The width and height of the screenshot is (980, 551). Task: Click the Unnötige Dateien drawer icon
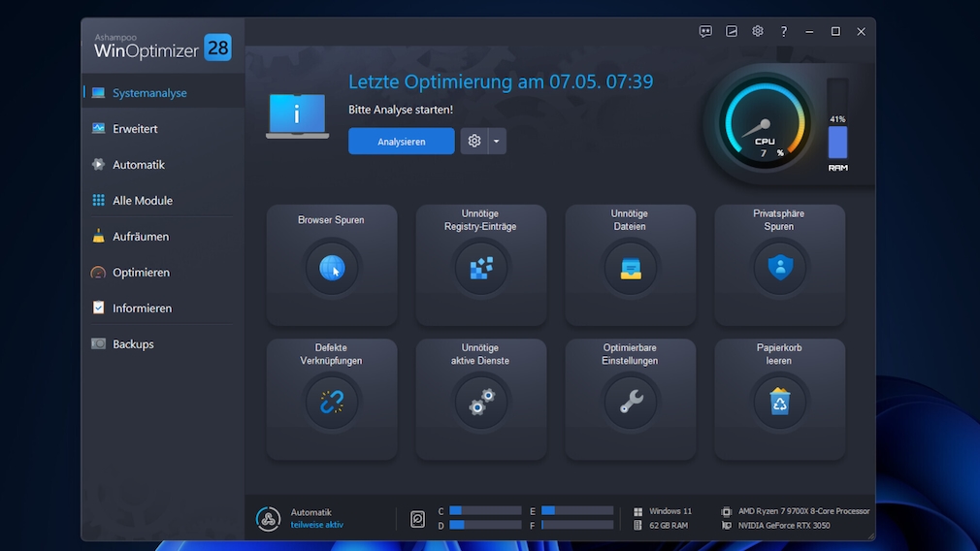(630, 268)
